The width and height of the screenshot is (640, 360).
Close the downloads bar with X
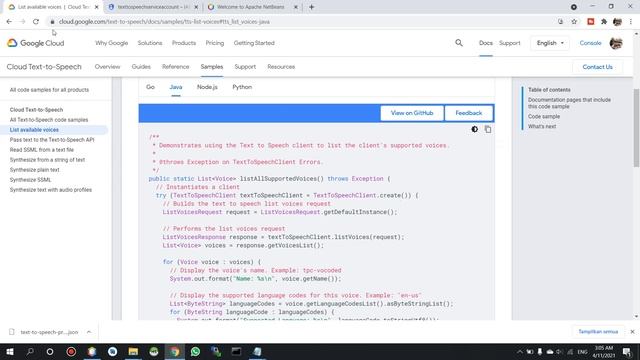[632, 332]
